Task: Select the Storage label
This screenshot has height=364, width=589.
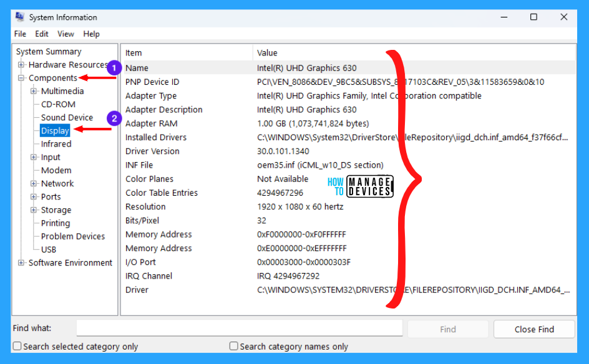Action: 56,210
